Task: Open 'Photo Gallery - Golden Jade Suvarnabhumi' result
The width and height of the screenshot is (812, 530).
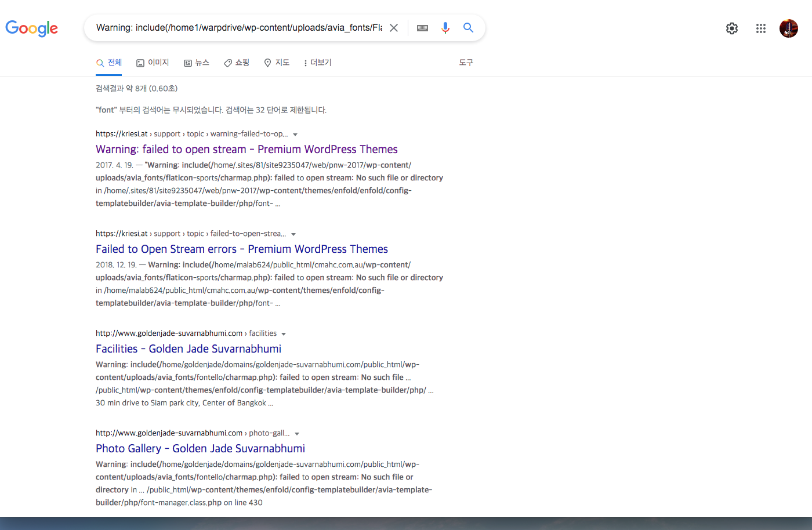Action: pyautogui.click(x=200, y=449)
